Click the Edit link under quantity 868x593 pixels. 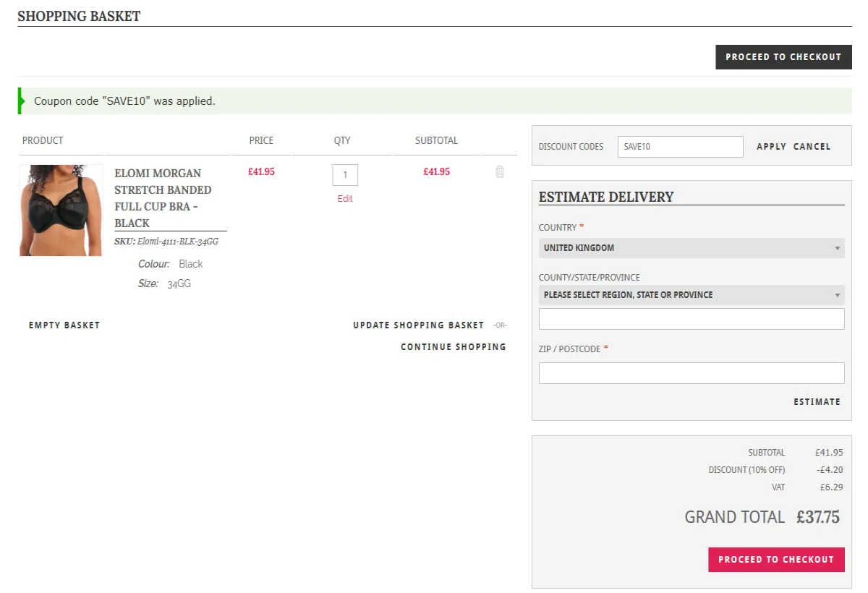[345, 199]
